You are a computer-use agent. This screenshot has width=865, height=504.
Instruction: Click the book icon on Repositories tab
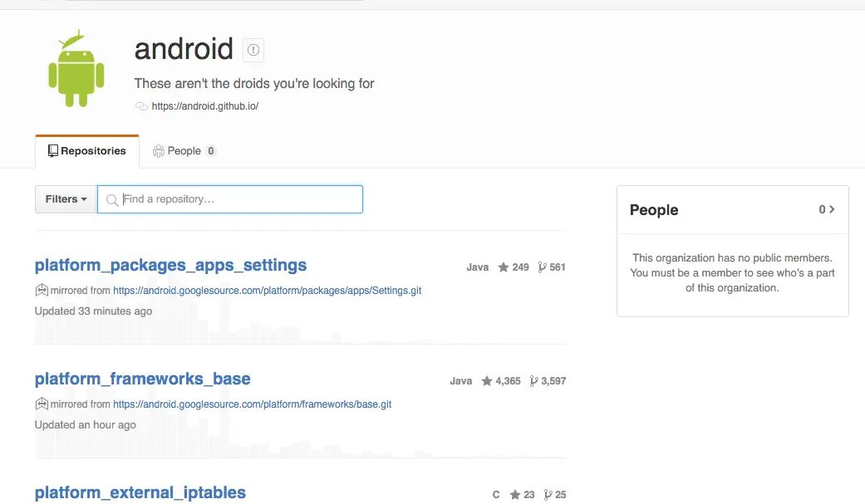53,151
